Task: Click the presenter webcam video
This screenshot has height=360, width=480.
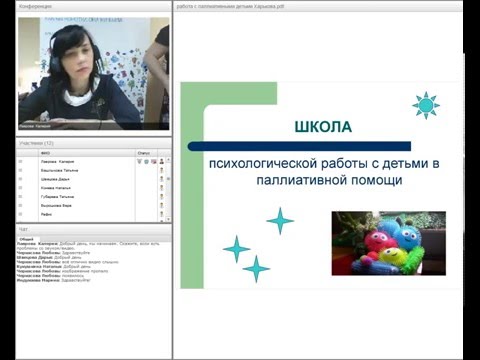Action: [94, 73]
